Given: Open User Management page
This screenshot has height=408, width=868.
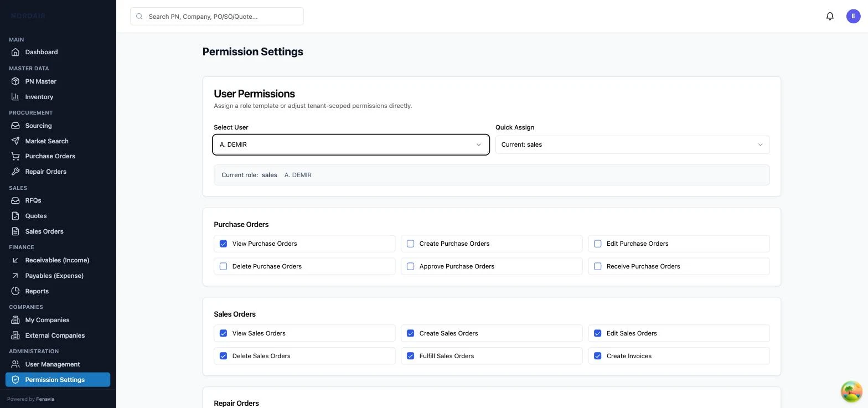Looking at the screenshot, I should pos(58,364).
